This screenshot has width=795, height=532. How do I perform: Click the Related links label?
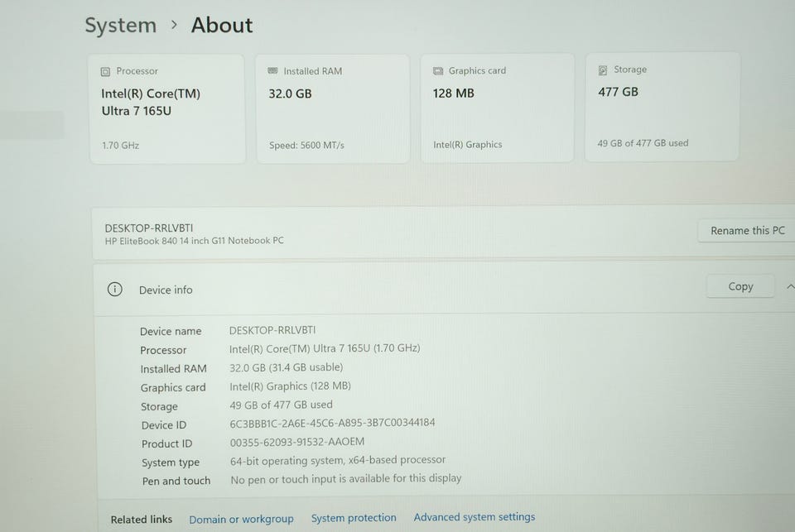coord(142,520)
